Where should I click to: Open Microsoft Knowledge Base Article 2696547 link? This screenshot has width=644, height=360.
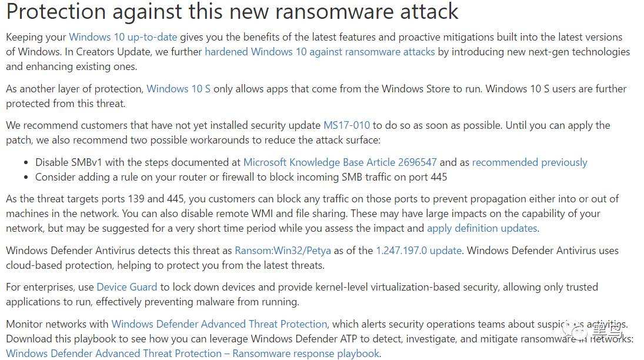pyautogui.click(x=340, y=162)
